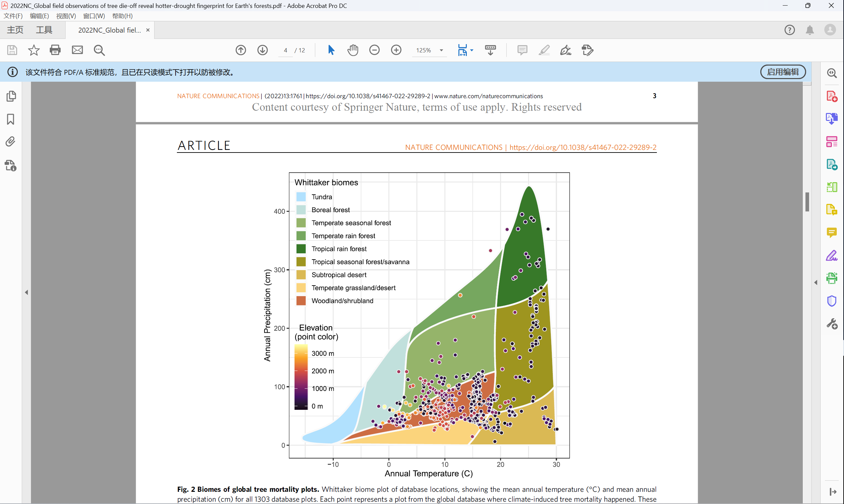Click the stamp tool icon
The width and height of the screenshot is (844, 504).
coord(587,50)
